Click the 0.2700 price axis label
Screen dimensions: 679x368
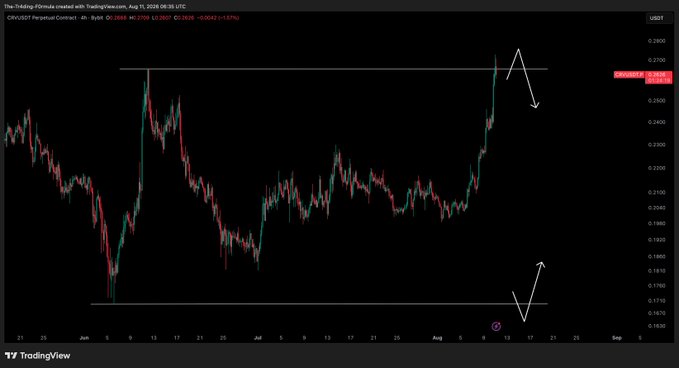(x=656, y=60)
